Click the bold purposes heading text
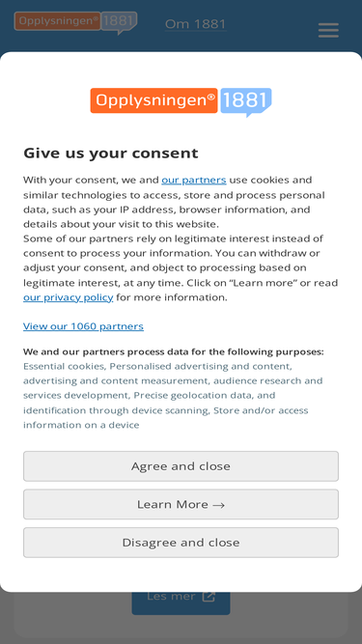Screen dimensions: 362x644 click(174, 352)
